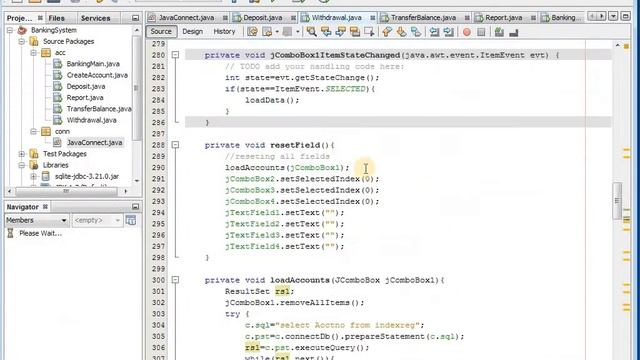Collapse the conn package node

(x=33, y=131)
